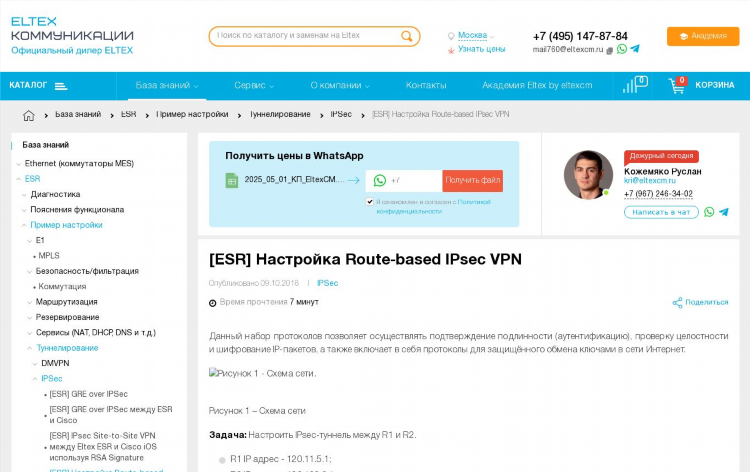Click the Moscow location pin icon
The image size is (750, 472).
[451, 36]
